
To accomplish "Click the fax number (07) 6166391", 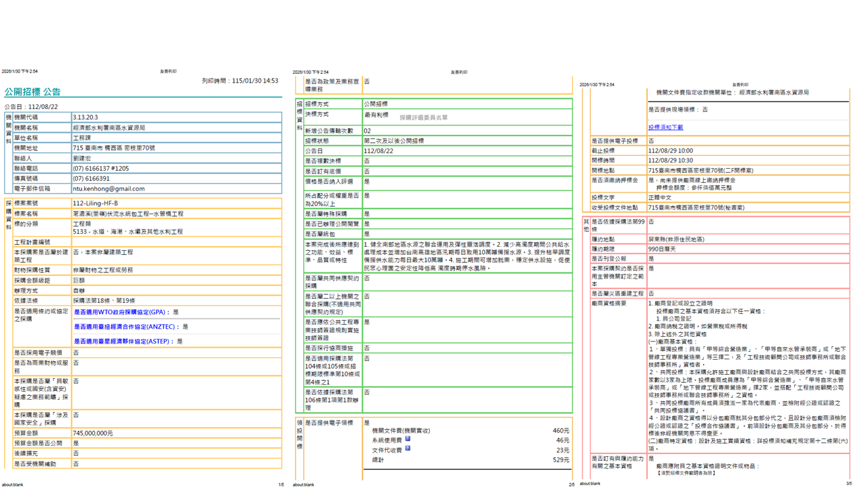I will pyautogui.click(x=91, y=178).
